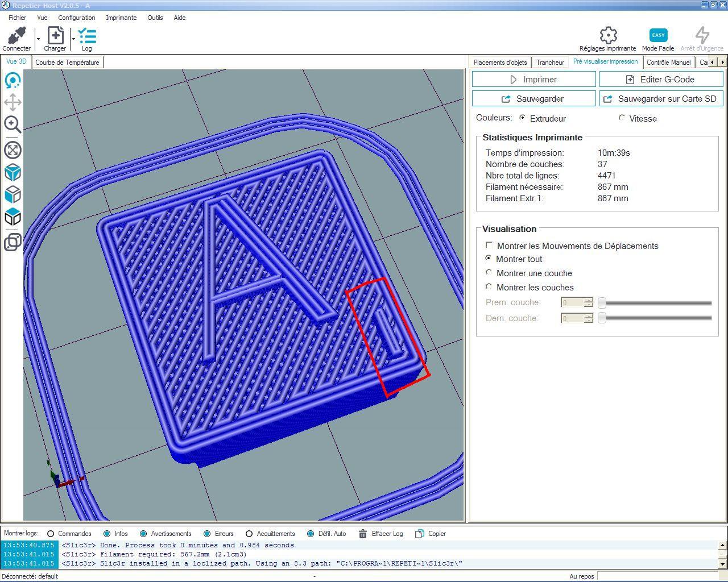
Task: Open Réglages imprimante gear icon
Action: [x=608, y=39]
